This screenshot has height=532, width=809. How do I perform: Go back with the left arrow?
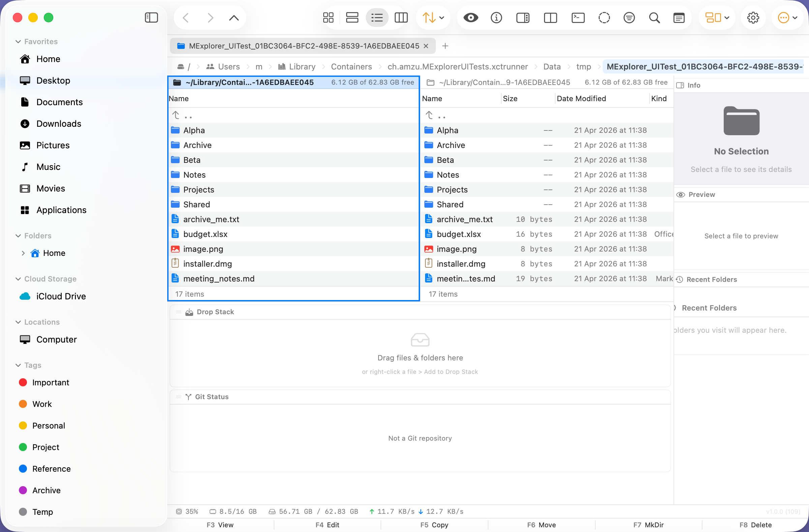coord(186,17)
